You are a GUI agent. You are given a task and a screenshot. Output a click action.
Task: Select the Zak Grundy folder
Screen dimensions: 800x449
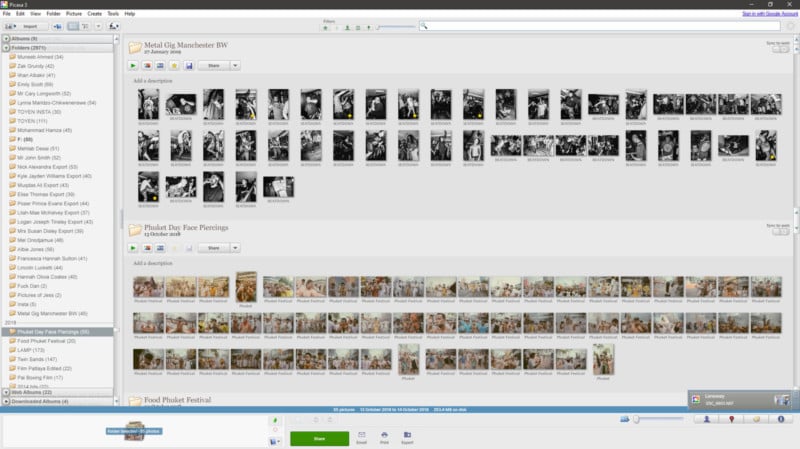(36, 66)
